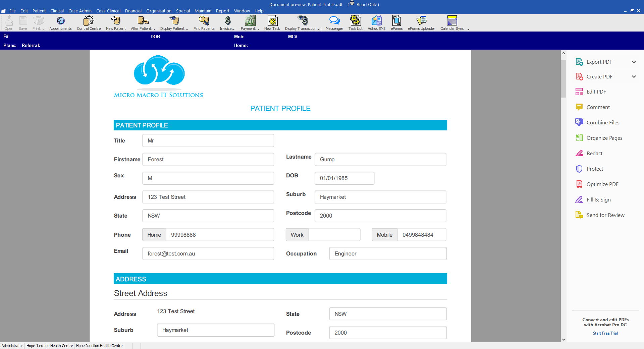The image size is (644, 349).
Task: Click Find Patients icon
Action: coord(204,23)
